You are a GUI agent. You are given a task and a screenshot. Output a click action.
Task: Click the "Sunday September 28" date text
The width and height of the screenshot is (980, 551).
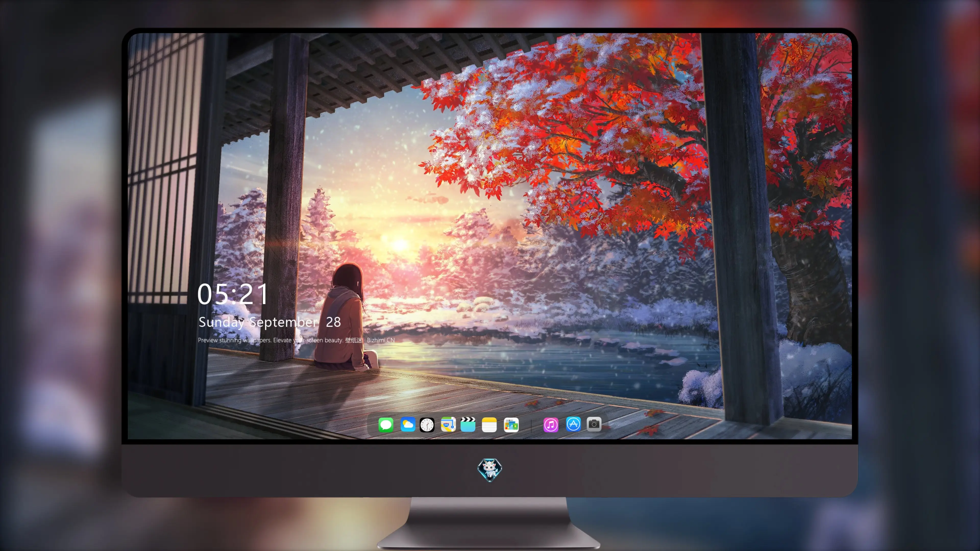(x=270, y=322)
